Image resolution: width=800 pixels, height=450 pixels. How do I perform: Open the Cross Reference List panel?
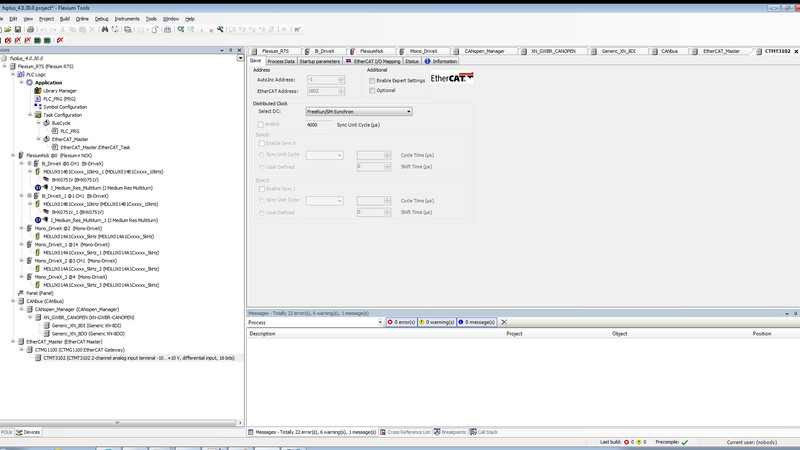[405, 432]
